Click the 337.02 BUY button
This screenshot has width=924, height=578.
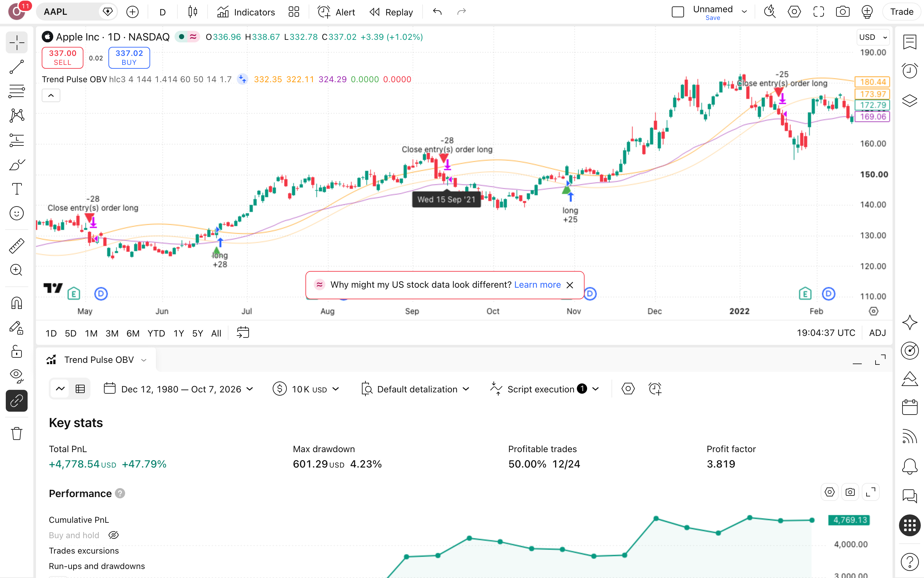pyautogui.click(x=129, y=58)
